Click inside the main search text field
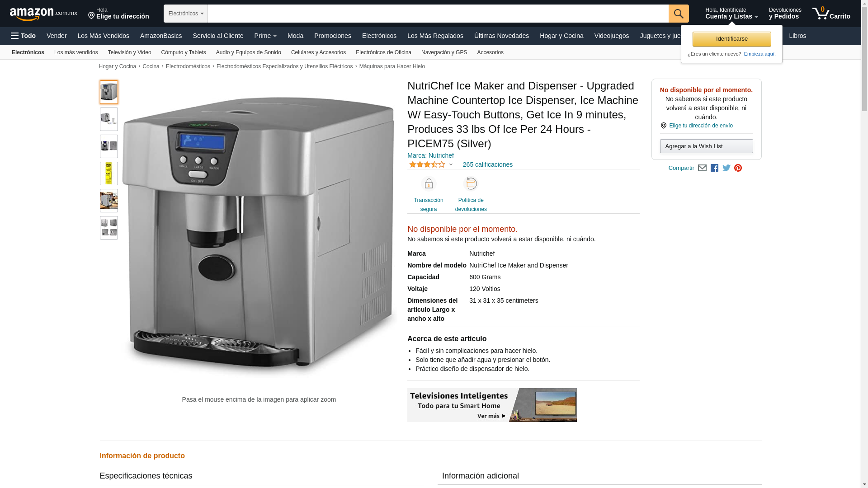 pyautogui.click(x=438, y=14)
